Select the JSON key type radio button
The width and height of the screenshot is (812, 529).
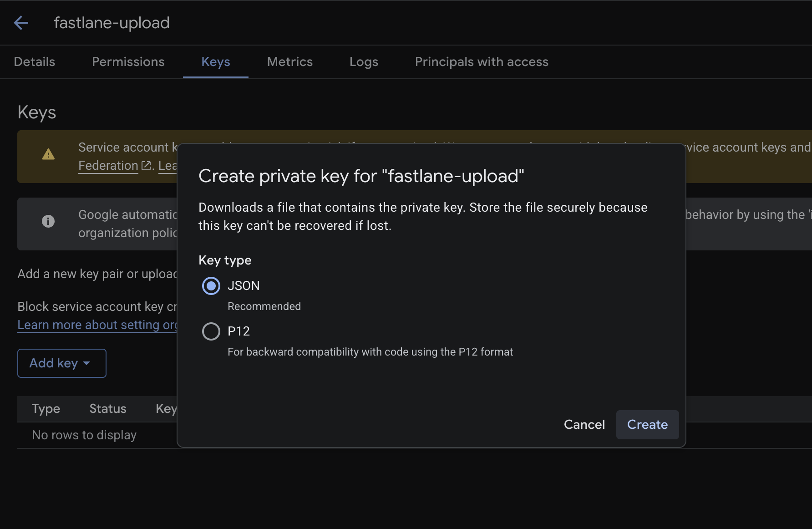211,286
